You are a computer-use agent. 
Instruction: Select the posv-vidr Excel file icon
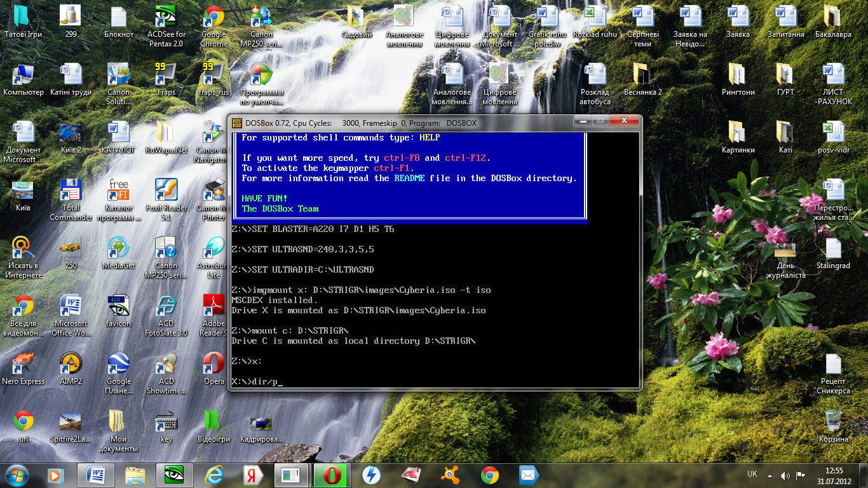(833, 138)
